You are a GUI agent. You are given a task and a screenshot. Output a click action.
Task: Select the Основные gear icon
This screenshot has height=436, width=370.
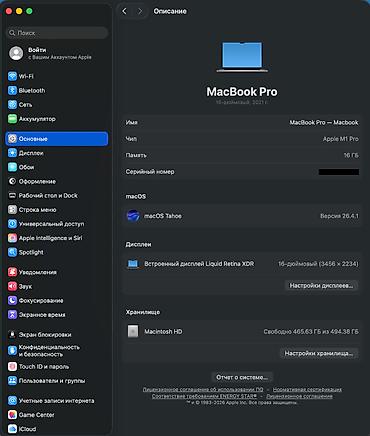(x=12, y=139)
